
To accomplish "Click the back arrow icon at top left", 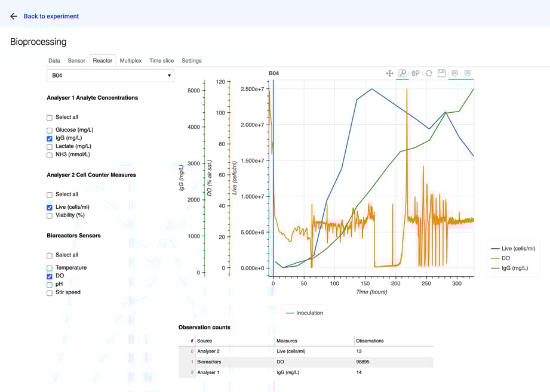I will [13, 16].
